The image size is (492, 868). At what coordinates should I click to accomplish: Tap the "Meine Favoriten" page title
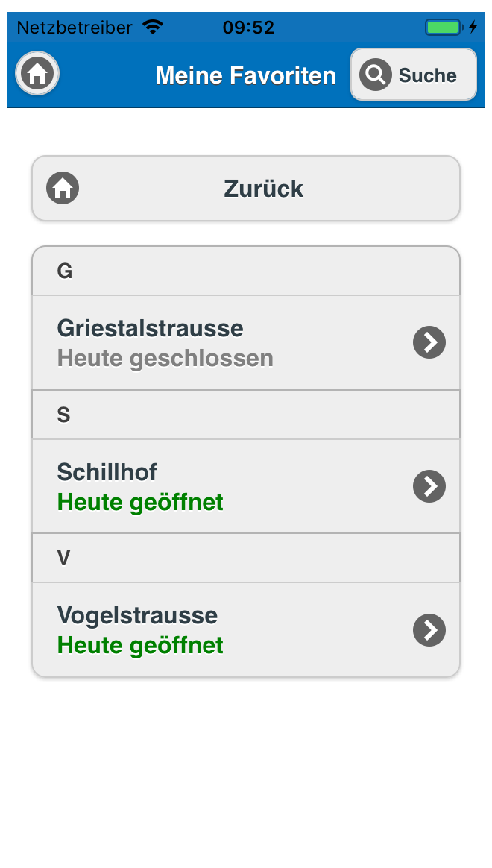246,75
